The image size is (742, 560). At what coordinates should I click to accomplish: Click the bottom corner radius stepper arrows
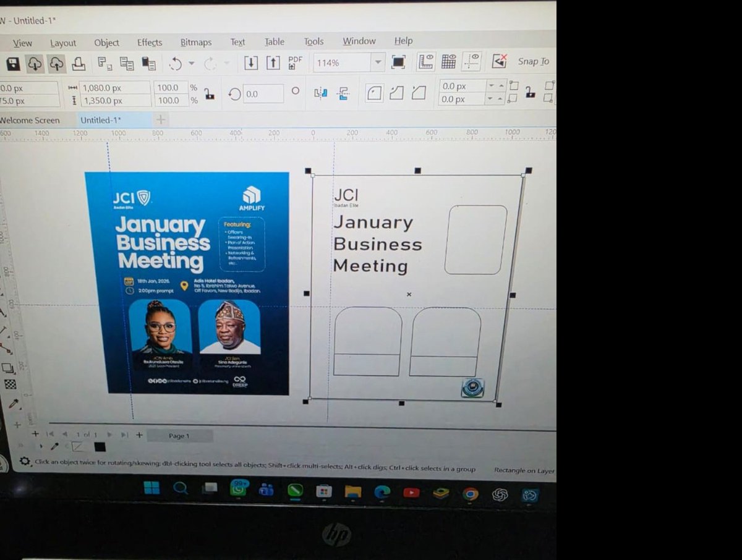point(496,99)
